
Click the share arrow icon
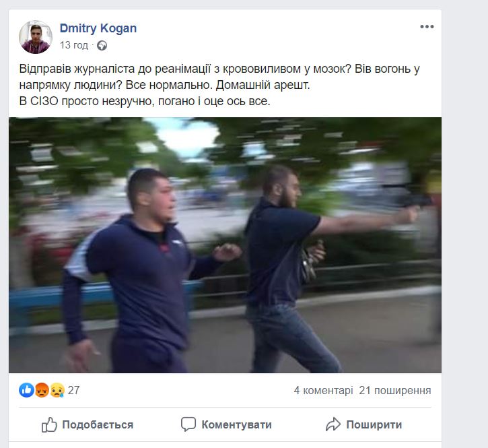click(x=333, y=424)
